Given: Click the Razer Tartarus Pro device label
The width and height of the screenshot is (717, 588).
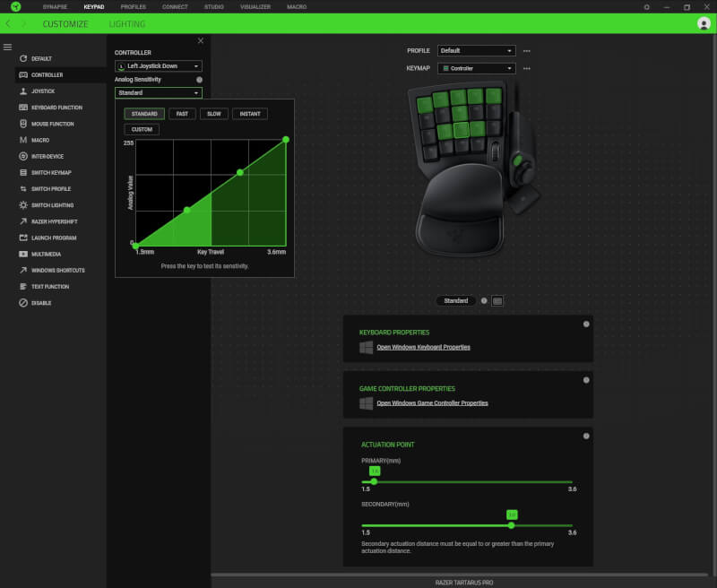Looking at the screenshot, I should pos(464,583).
